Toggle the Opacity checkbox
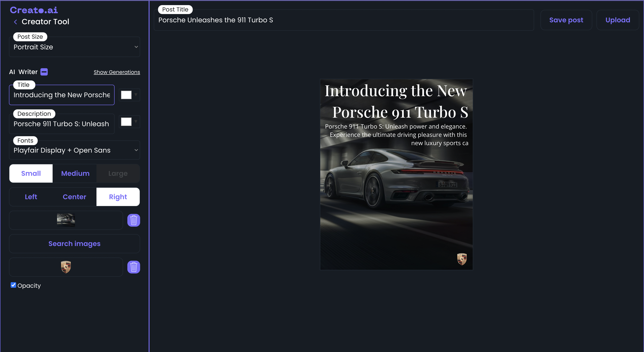 (x=13, y=285)
